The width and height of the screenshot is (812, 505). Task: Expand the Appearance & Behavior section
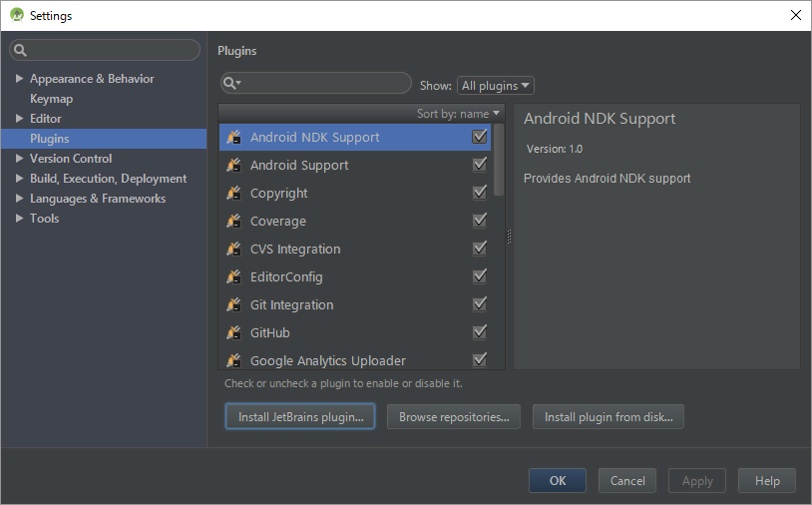coord(19,78)
